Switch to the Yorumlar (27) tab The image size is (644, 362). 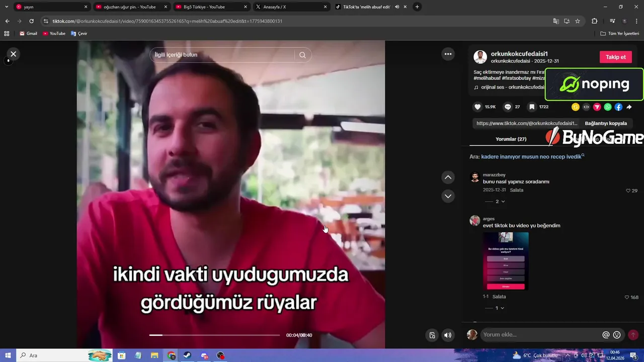pos(511,139)
